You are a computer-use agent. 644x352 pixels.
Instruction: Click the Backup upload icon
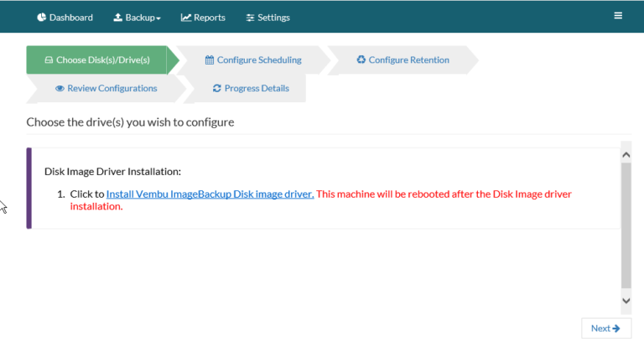[x=118, y=18]
